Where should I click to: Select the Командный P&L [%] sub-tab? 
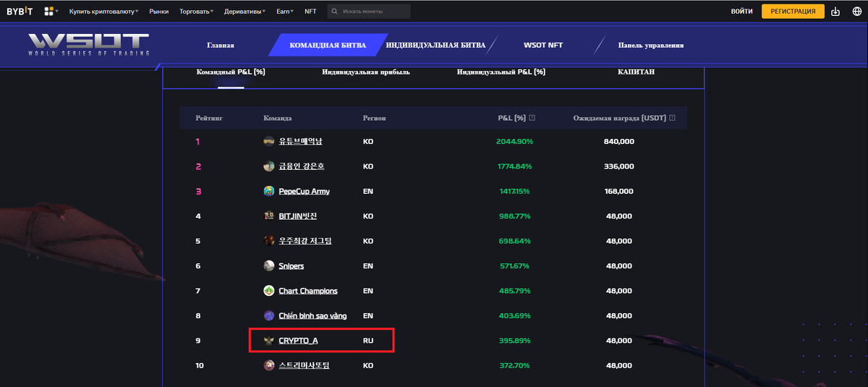click(231, 72)
